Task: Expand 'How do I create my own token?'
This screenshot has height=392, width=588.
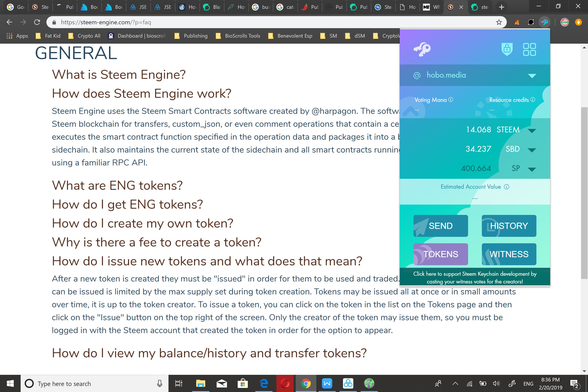Action: (142, 223)
